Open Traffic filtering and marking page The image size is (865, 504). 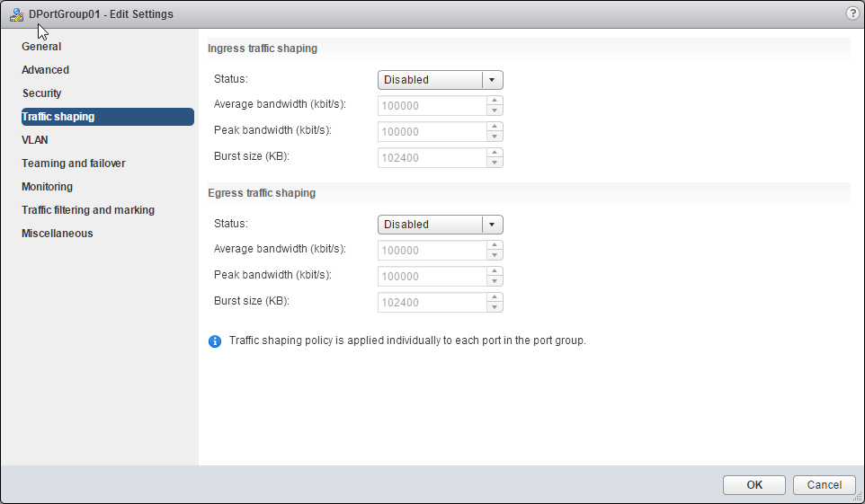[x=88, y=210]
